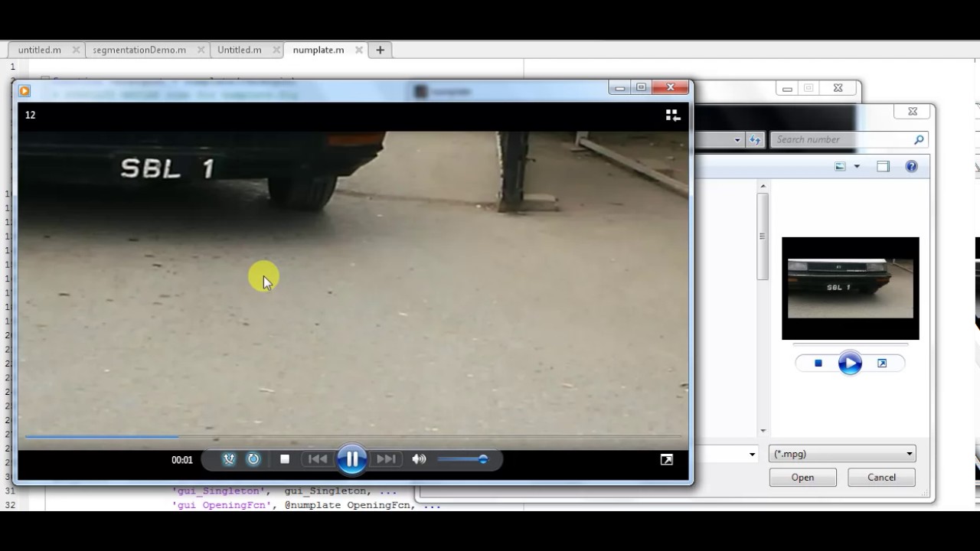Pause the video in media player

pyautogui.click(x=352, y=459)
